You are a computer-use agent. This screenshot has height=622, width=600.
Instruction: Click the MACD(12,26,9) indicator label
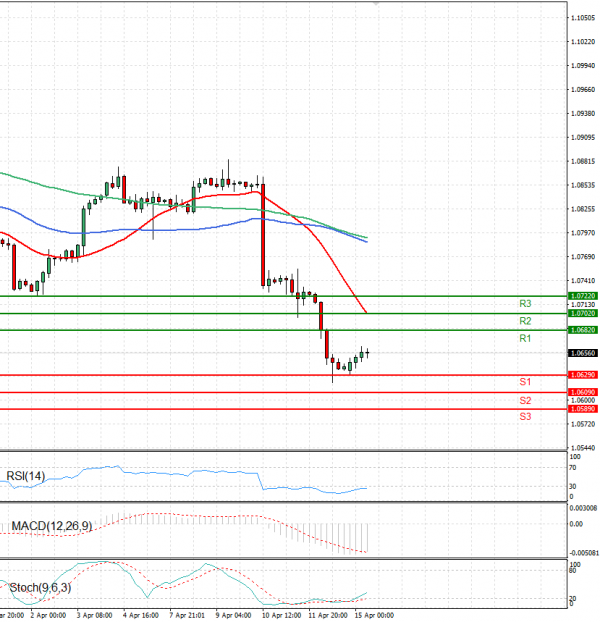52,526
